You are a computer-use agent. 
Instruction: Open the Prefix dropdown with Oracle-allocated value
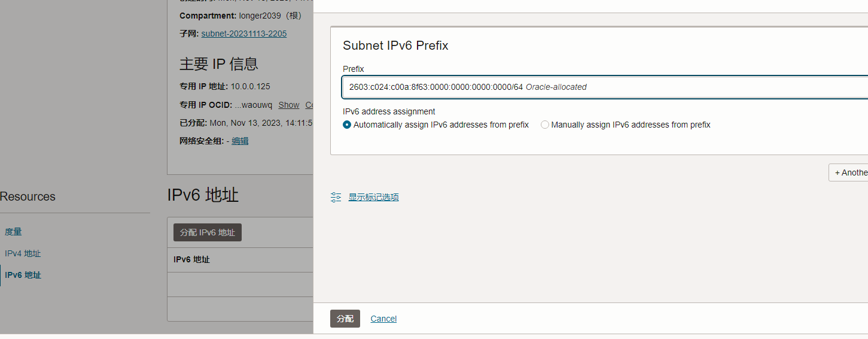pos(604,87)
